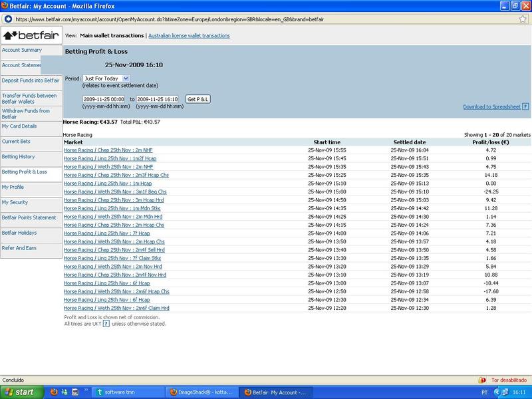The width and height of the screenshot is (532, 399).
Task: Click the start date field 2009-11-25 00:00
Action: click(x=104, y=99)
